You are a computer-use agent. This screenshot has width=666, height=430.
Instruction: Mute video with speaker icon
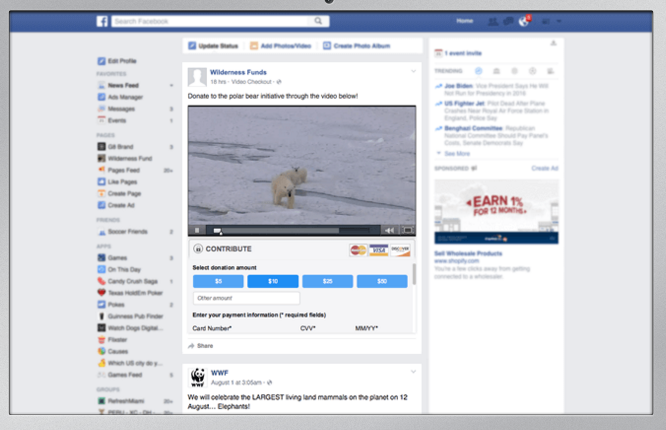tap(389, 230)
